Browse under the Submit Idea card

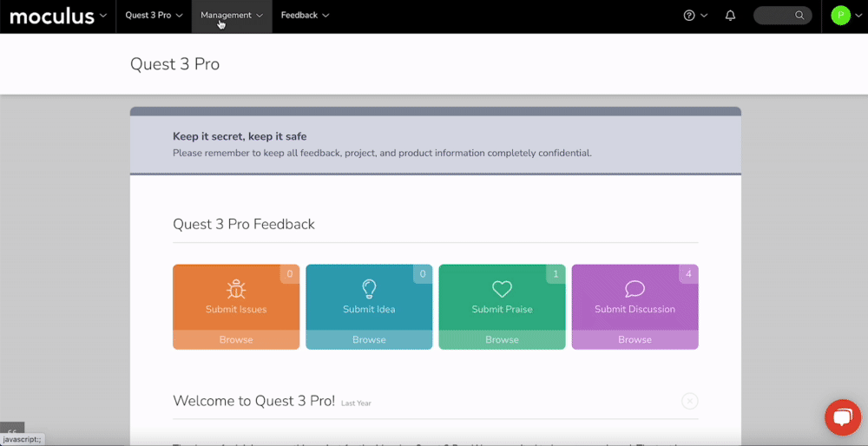tap(369, 340)
